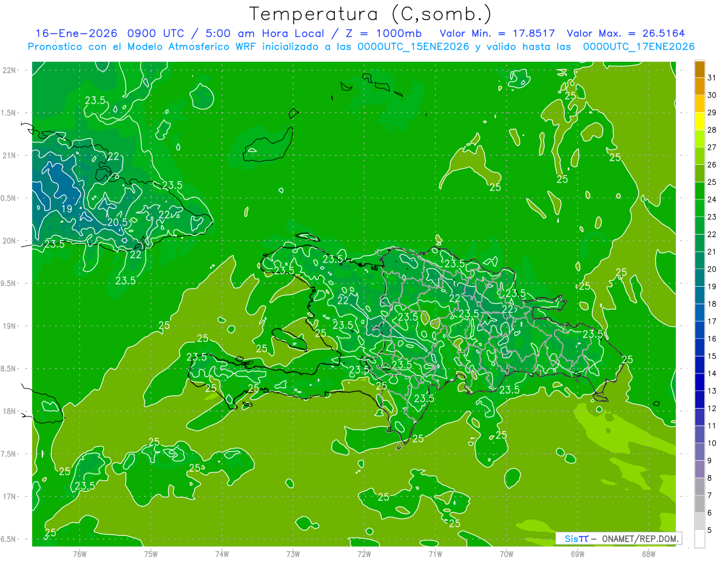This screenshot has width=728, height=562.
Task: Click the '70W' longitude axis label
Action: 507,554
